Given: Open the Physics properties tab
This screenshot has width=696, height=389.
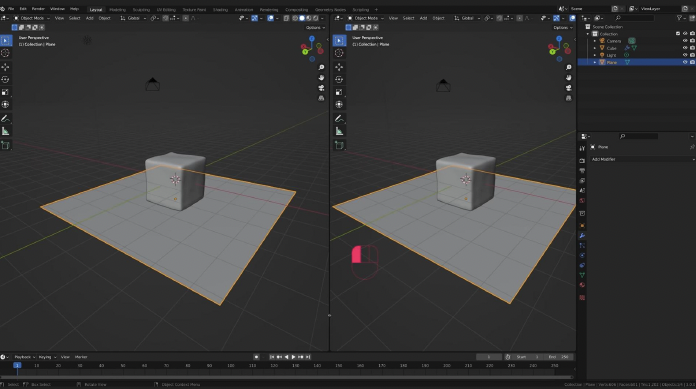Looking at the screenshot, I should [582, 255].
